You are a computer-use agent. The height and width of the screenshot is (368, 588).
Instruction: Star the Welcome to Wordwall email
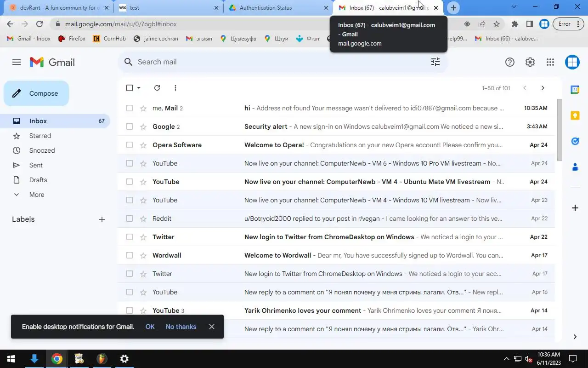coord(143,255)
